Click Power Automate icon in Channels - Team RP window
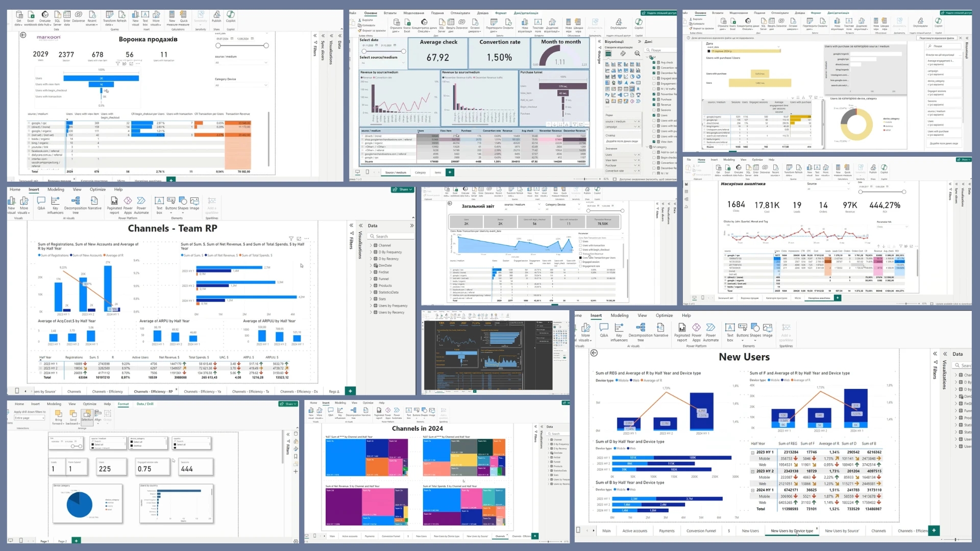 click(x=141, y=201)
